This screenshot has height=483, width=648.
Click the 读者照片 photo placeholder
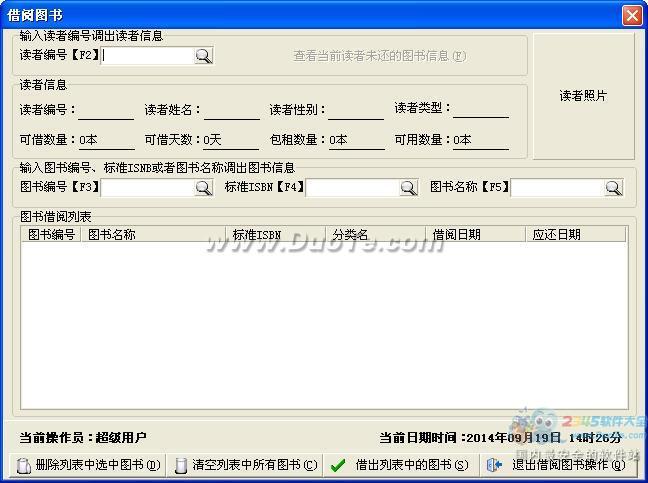point(583,96)
